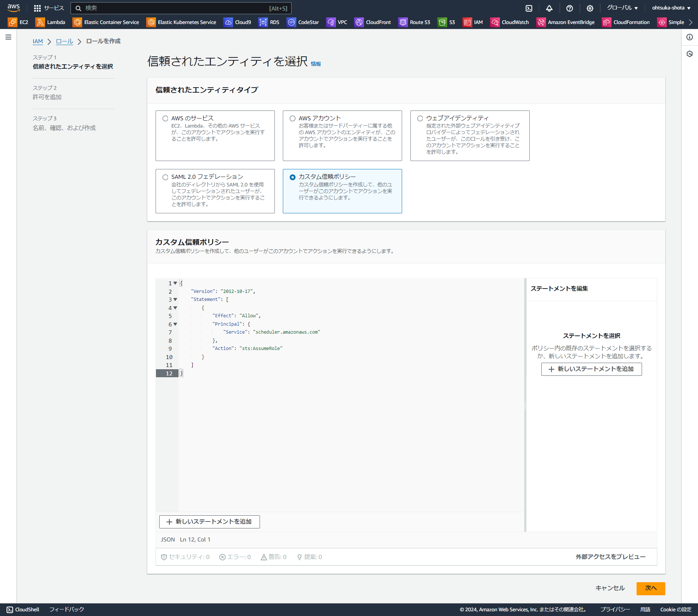Add a new statement with 新しいステートメントを追加
Image resolution: width=698 pixels, height=616 pixels.
tap(210, 522)
